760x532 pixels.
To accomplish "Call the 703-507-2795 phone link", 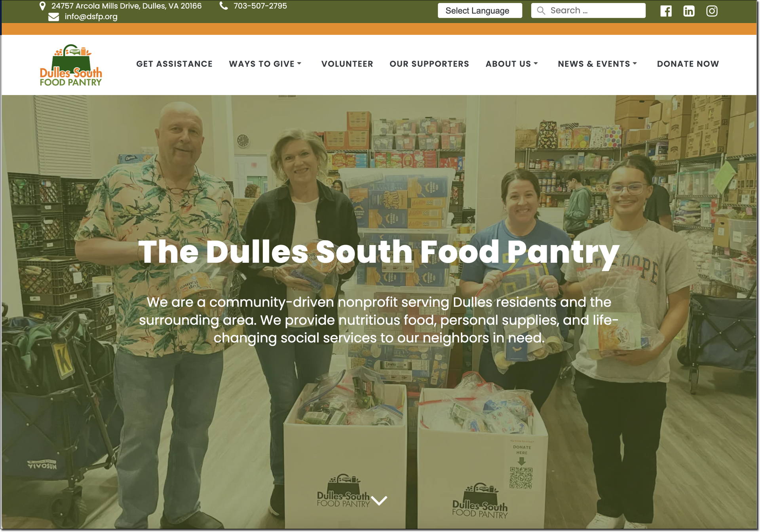I will [x=260, y=6].
